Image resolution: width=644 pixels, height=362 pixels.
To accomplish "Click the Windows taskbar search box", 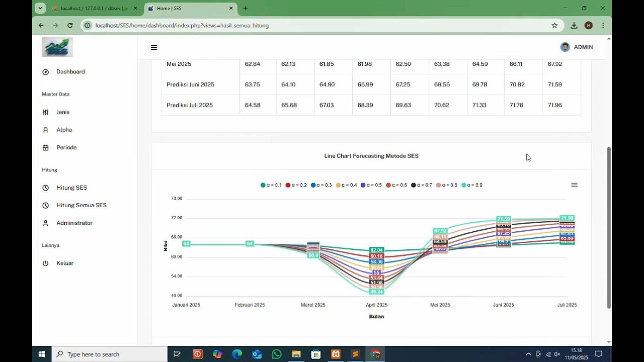I will point(110,354).
